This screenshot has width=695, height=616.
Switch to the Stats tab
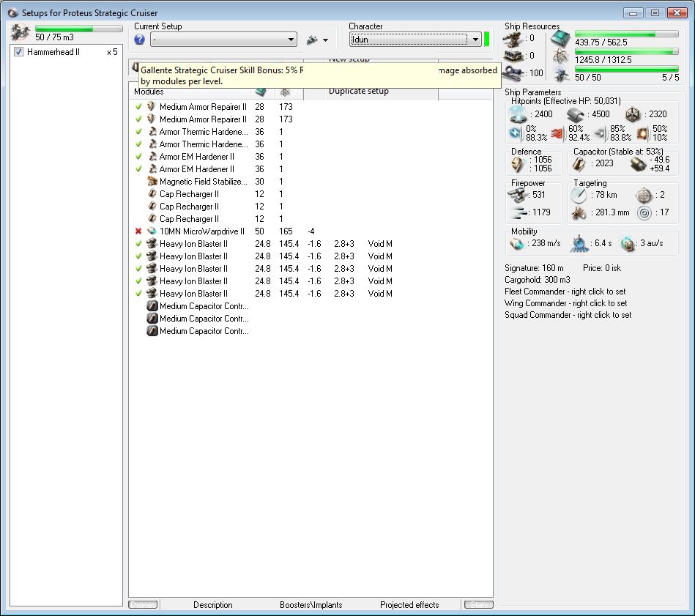click(x=479, y=605)
